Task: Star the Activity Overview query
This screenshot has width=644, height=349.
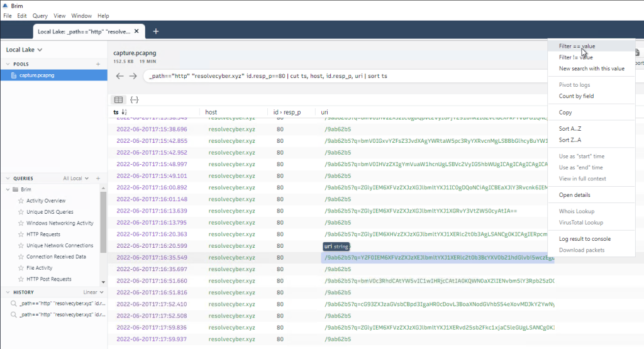Action: coord(21,201)
